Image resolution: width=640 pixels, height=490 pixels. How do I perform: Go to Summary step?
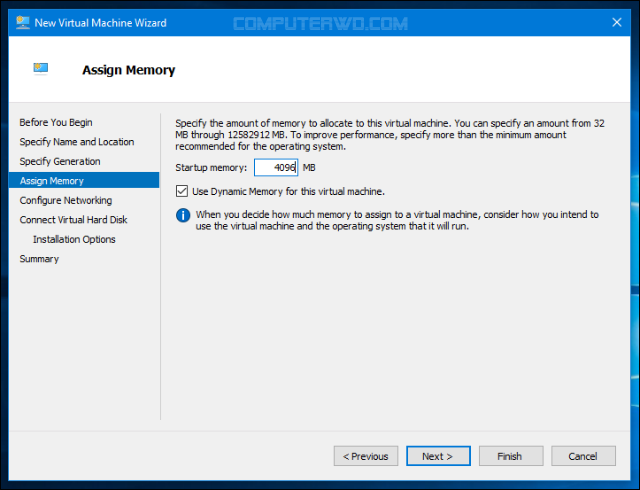coord(39,259)
